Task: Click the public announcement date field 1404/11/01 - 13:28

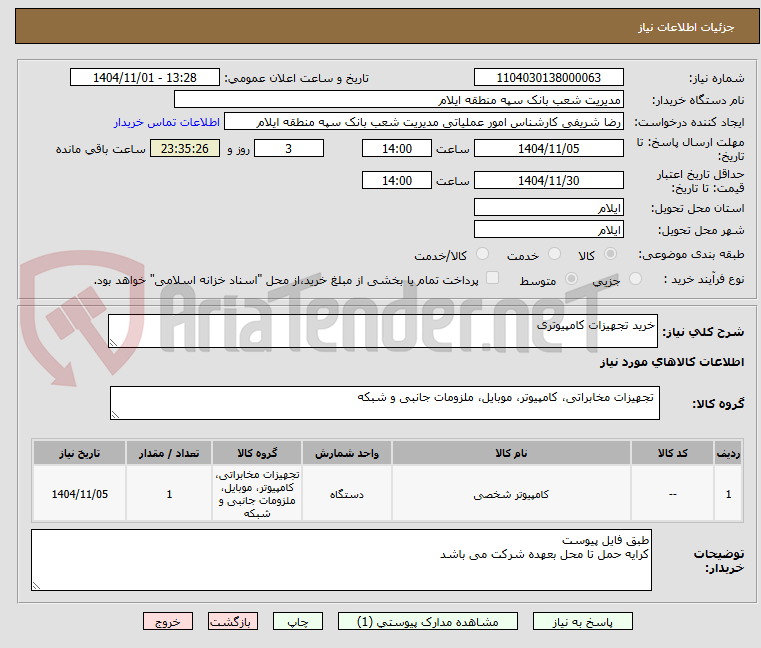Action: tap(145, 78)
